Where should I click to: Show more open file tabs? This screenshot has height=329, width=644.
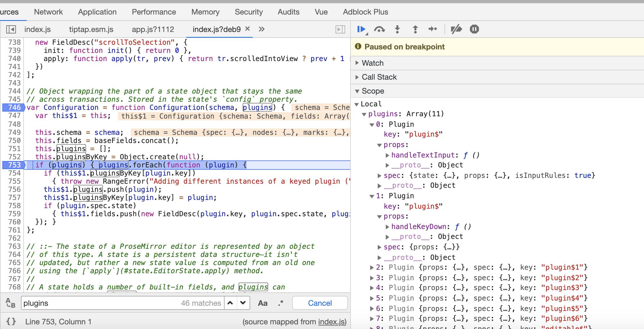[x=261, y=29]
